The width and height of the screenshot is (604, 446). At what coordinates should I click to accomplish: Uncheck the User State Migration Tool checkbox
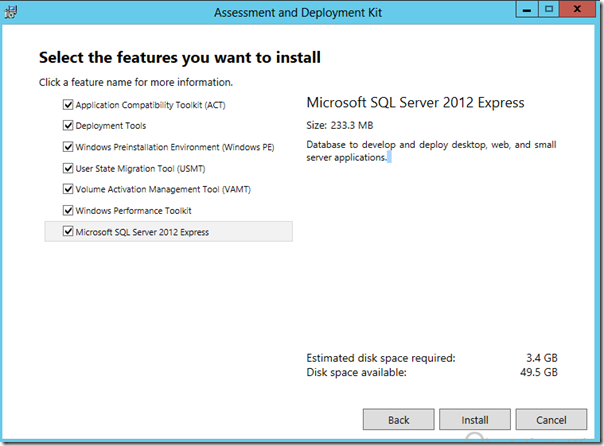point(68,168)
